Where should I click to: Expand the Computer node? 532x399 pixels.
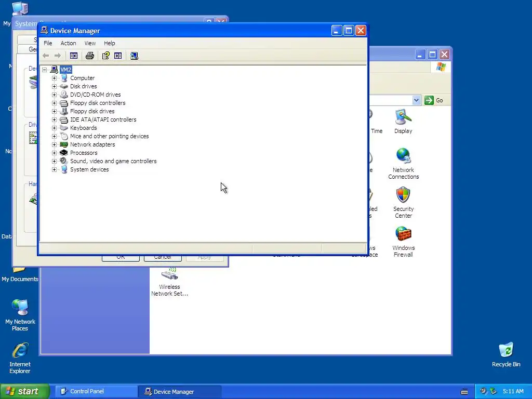(x=54, y=78)
